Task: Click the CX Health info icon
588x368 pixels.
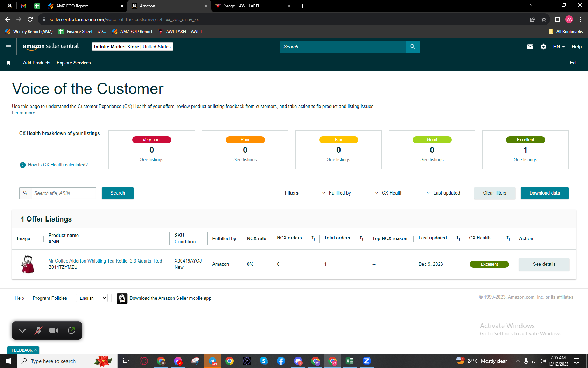Action: tap(23, 165)
